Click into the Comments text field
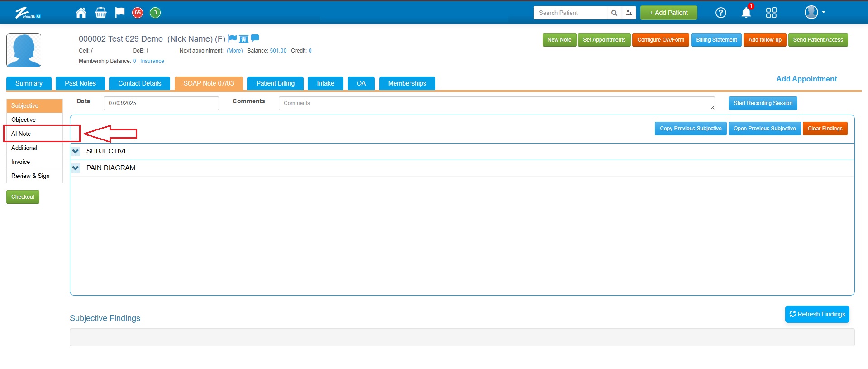 pyautogui.click(x=496, y=103)
